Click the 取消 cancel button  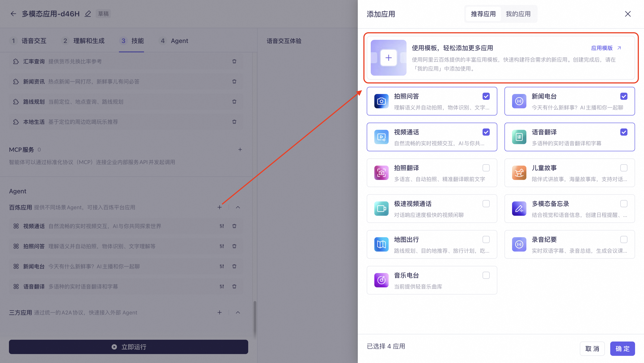592,348
